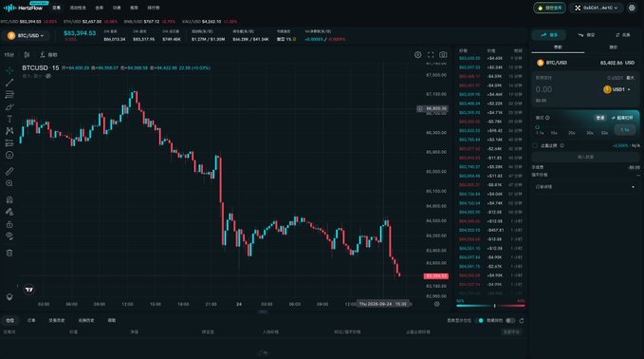Switch to the Short tab with falling arrow

tap(586, 35)
